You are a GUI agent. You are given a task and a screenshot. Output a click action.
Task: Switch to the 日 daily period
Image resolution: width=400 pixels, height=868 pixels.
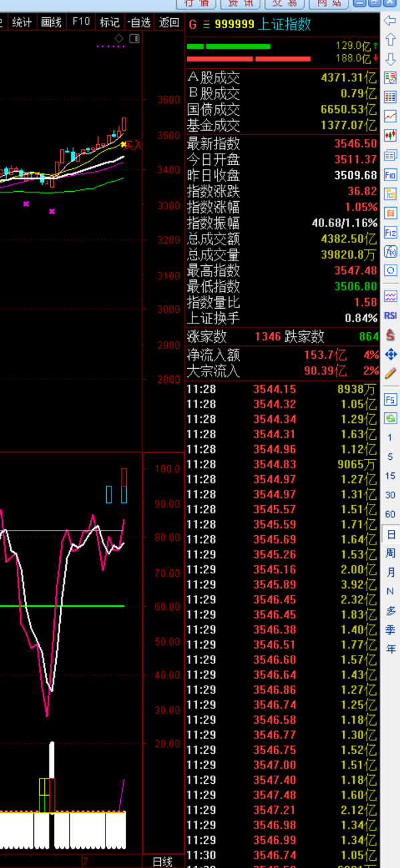tap(391, 535)
